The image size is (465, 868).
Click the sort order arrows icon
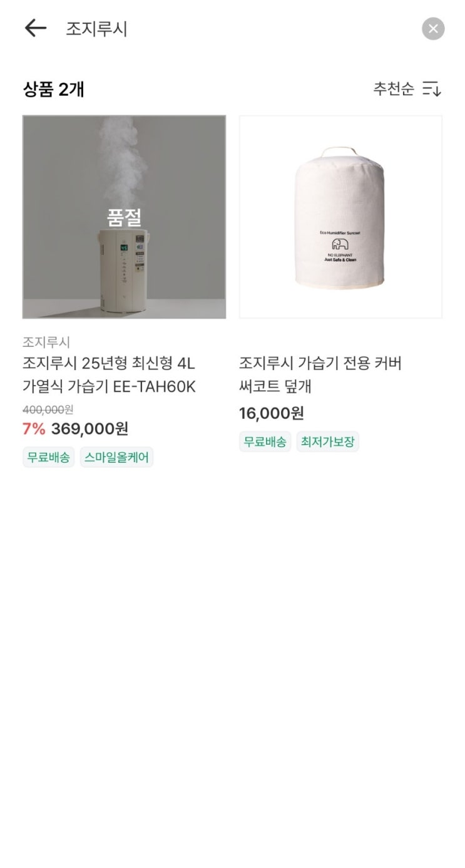[432, 89]
